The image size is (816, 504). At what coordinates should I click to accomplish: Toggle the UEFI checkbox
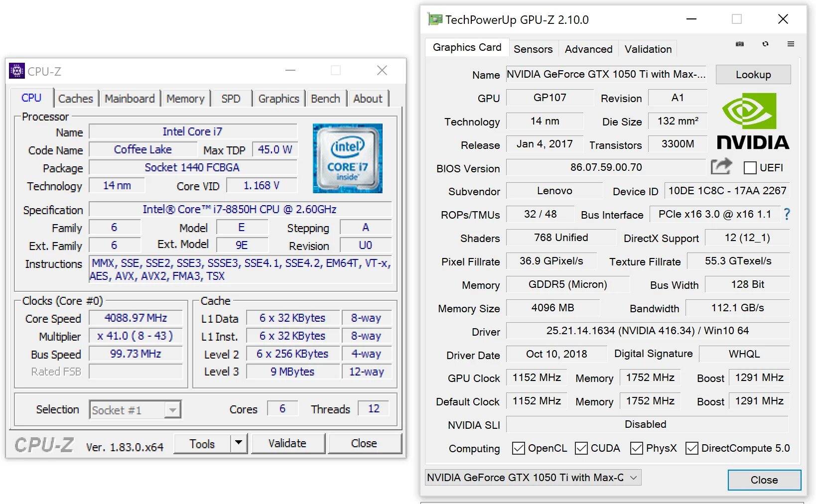750,168
